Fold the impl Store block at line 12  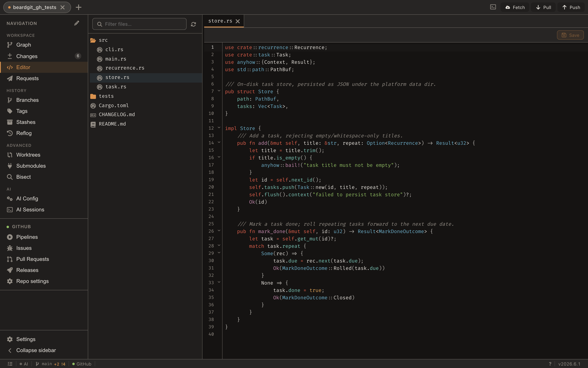tap(219, 128)
